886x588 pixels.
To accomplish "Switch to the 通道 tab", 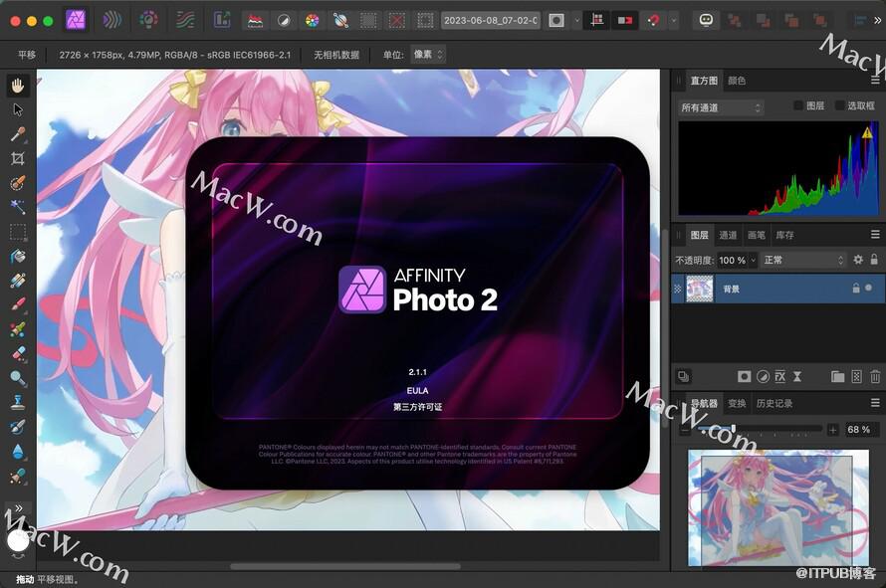I will (728, 235).
